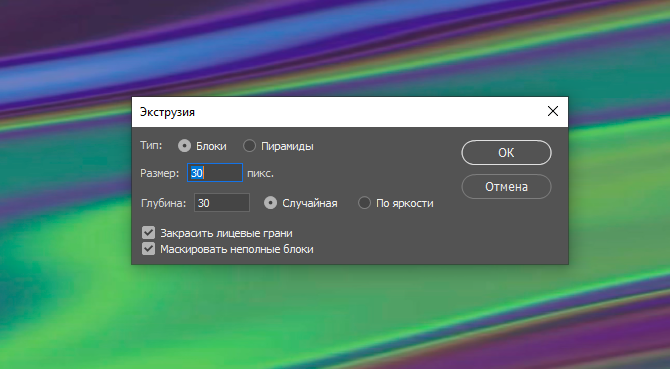
Task: Select the Случайная depth option
Action: (x=270, y=203)
